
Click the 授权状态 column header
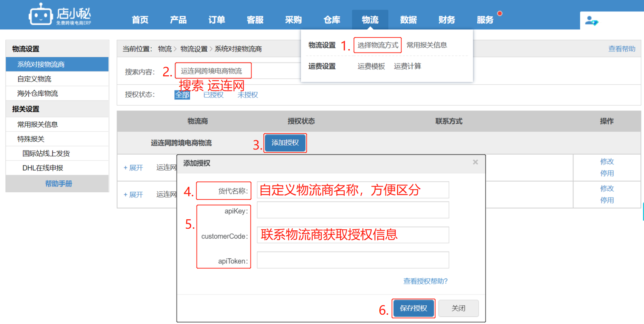301,121
